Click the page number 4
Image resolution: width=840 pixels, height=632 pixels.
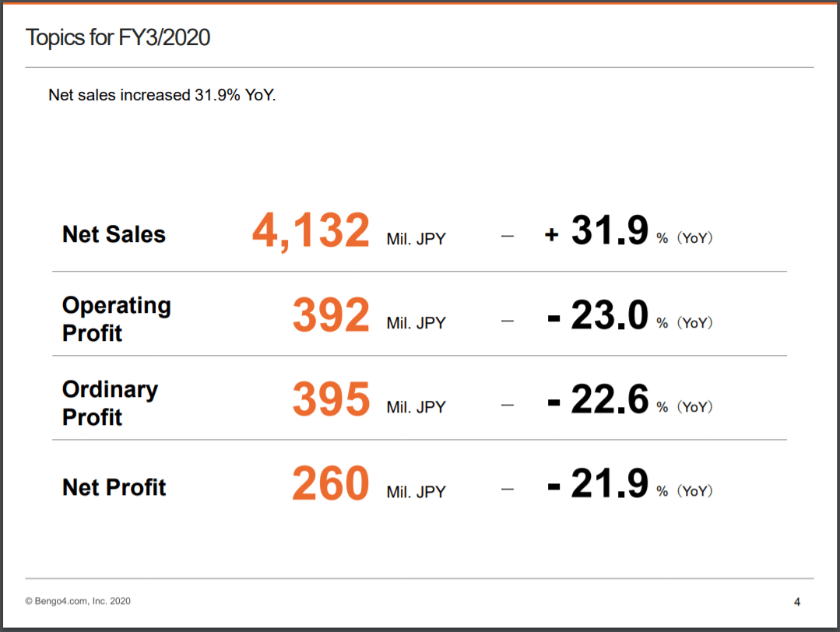coord(797,602)
